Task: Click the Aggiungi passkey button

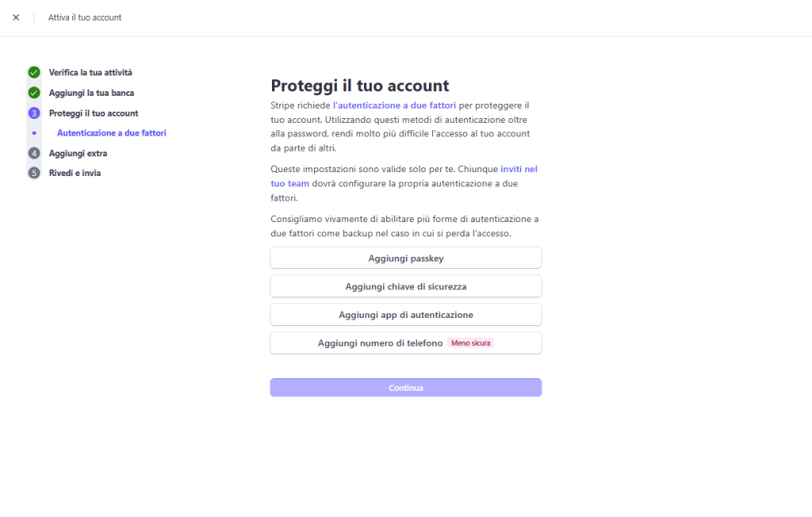Action: pyautogui.click(x=405, y=257)
